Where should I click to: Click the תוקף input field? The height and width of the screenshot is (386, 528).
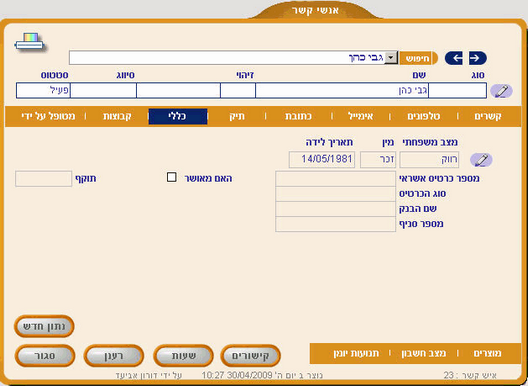coord(43,179)
